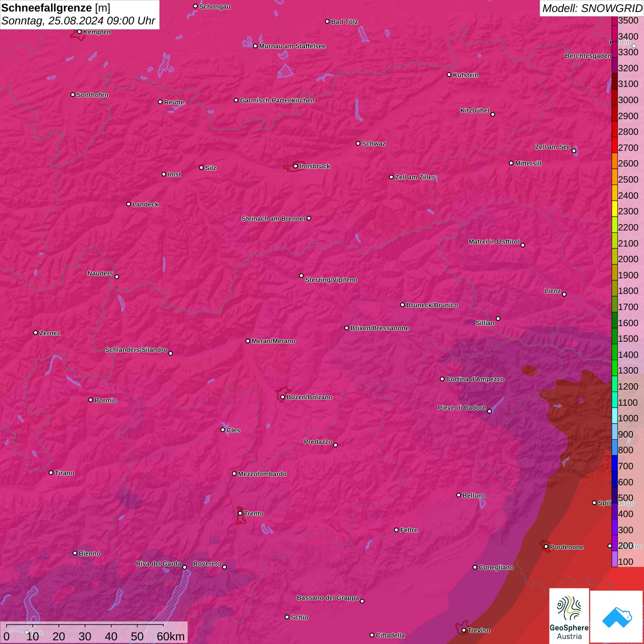Click the 'Cittadella' label
The height and width of the screenshot is (644, 644).
[390, 635]
